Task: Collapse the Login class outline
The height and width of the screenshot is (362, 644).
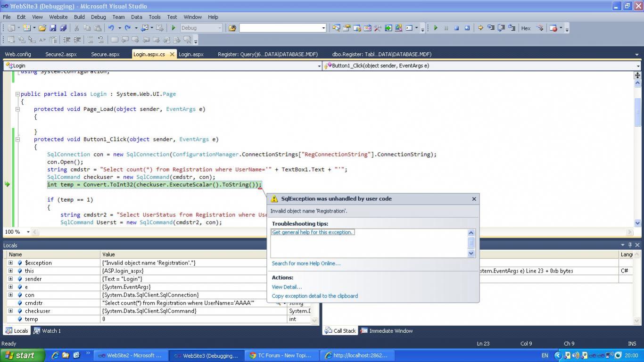Action: click(17, 94)
